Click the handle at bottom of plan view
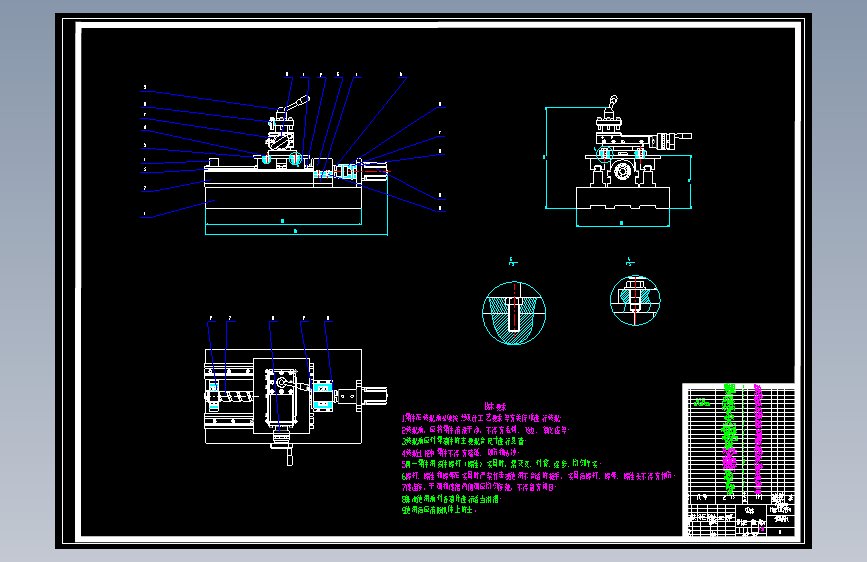 click(289, 457)
